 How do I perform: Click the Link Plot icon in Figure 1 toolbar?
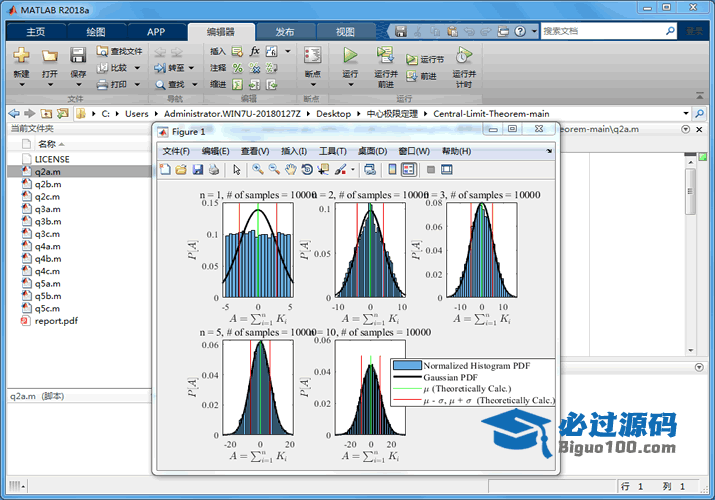(370, 170)
